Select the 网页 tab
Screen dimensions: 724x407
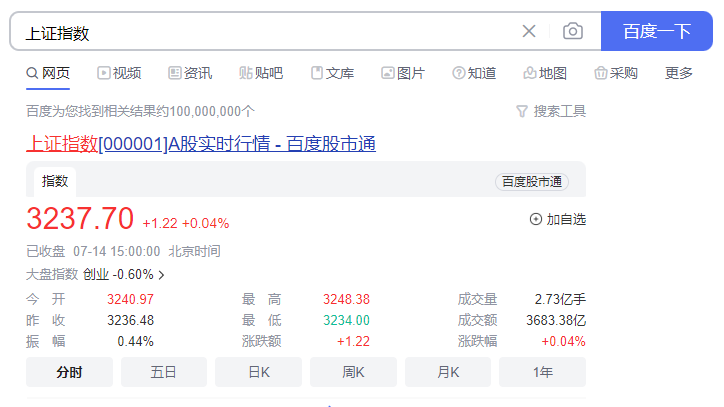(48, 73)
